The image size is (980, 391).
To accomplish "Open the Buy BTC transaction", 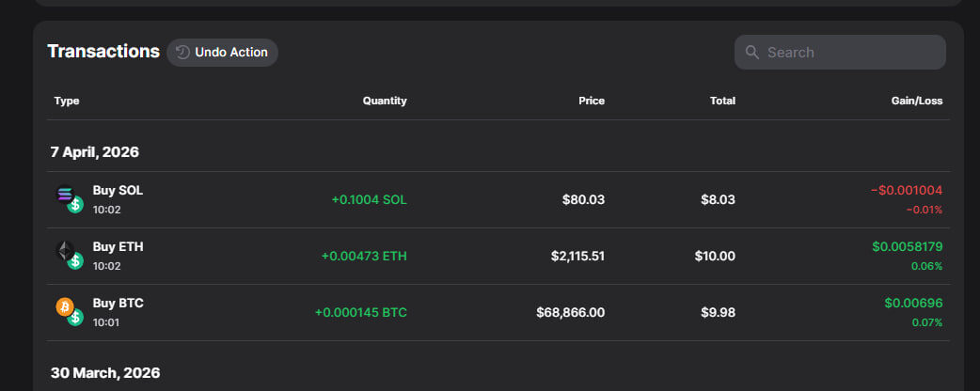I will [118, 304].
